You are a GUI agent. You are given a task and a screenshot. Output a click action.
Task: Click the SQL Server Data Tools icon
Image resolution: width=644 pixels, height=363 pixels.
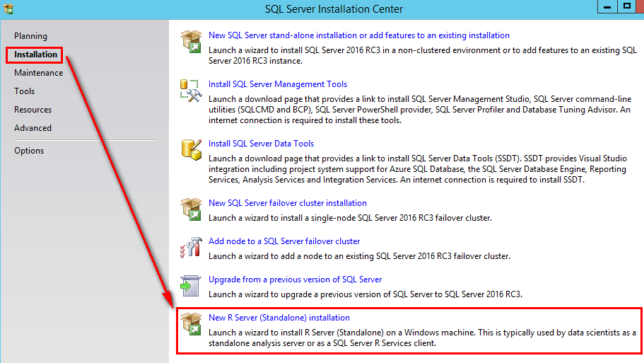pos(191,150)
